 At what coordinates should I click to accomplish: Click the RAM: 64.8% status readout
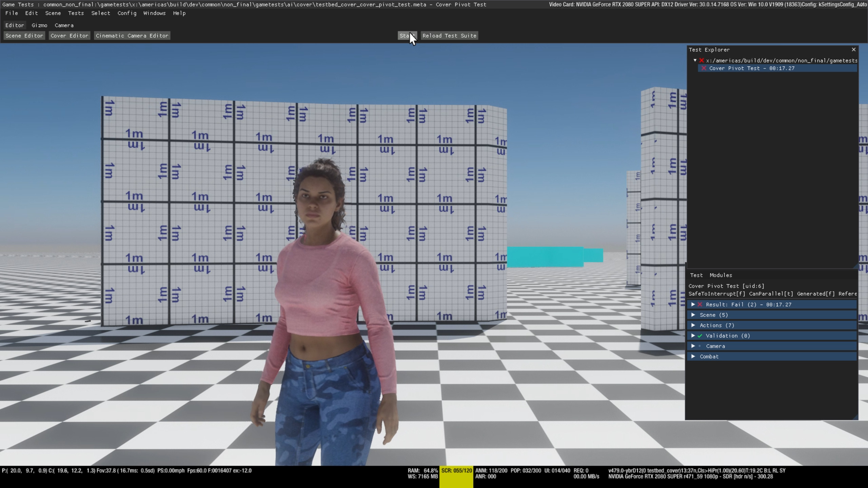click(422, 471)
